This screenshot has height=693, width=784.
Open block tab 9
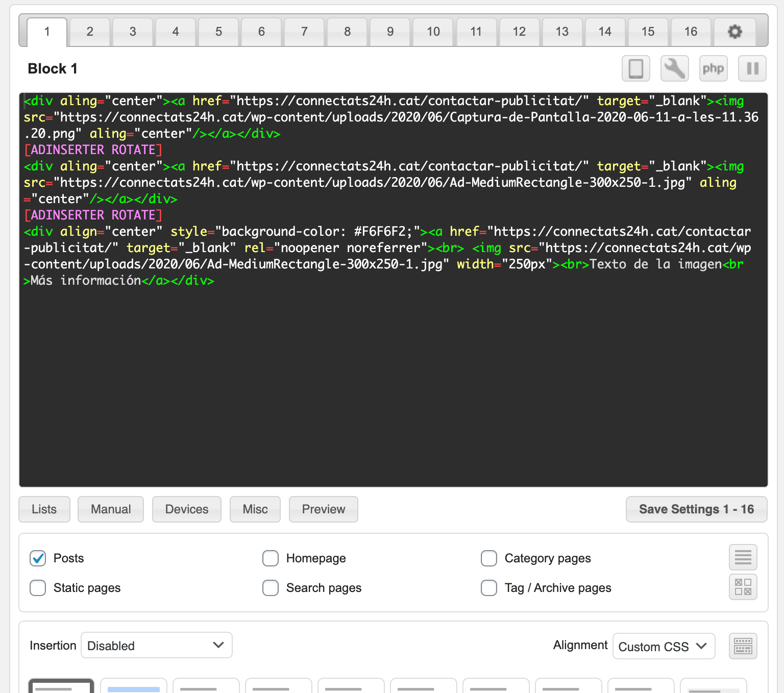(x=390, y=32)
